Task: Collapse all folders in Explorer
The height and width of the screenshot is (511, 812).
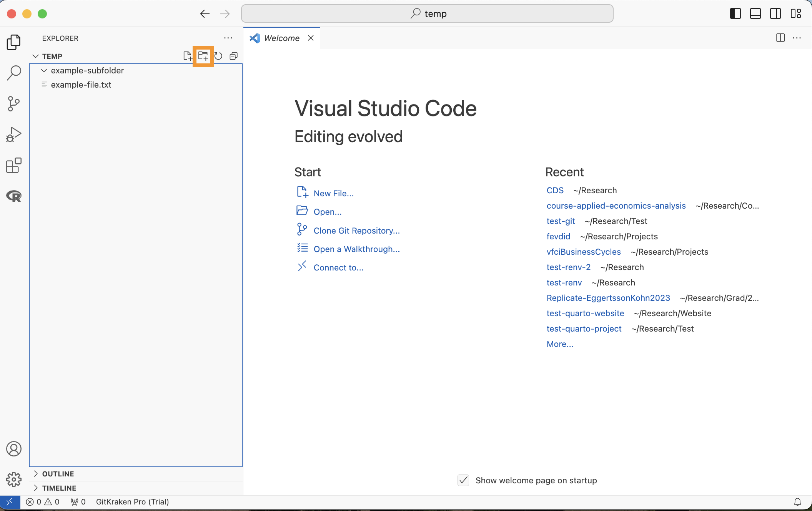Action: pos(233,56)
